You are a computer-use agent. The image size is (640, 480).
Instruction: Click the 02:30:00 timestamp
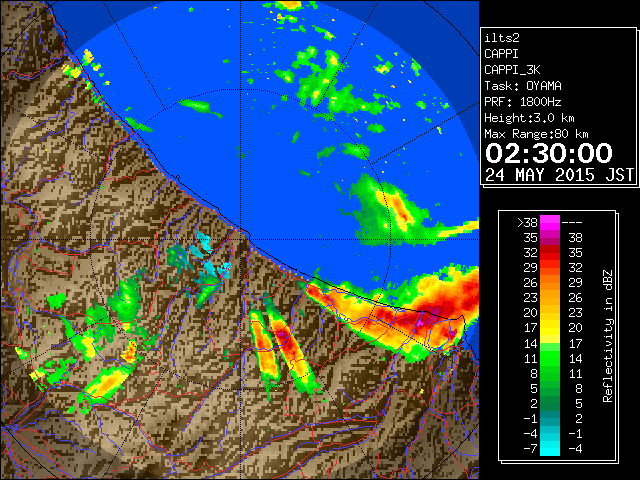click(549, 153)
